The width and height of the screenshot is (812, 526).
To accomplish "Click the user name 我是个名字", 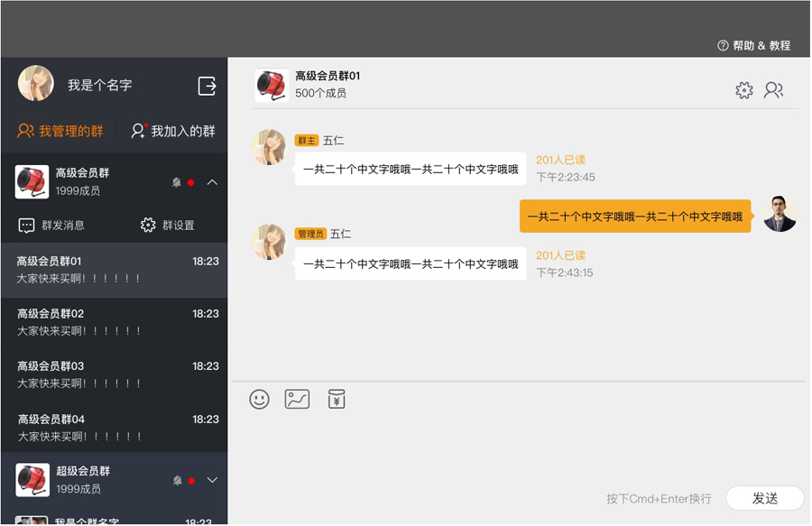I will pos(99,85).
